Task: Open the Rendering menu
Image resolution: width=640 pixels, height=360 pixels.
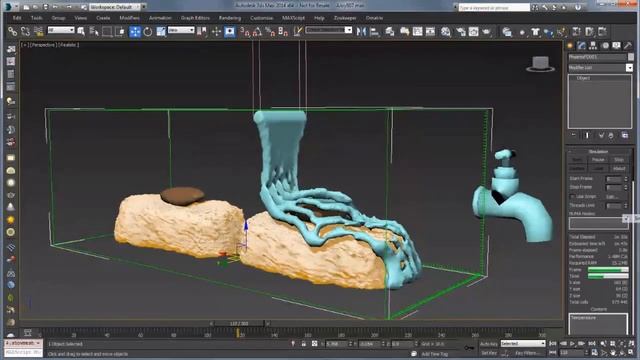Action: click(x=230, y=18)
